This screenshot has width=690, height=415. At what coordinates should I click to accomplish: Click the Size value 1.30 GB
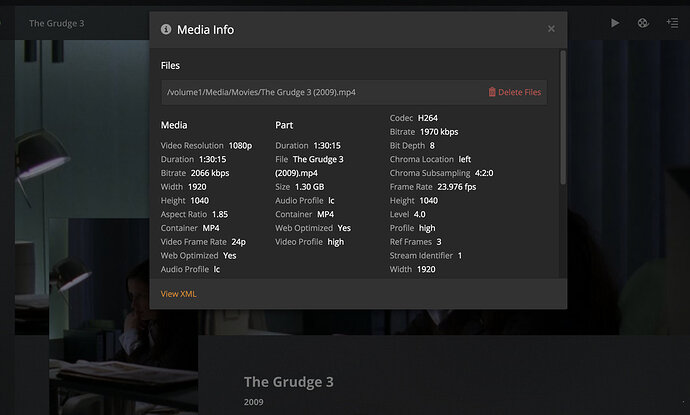[309, 187]
